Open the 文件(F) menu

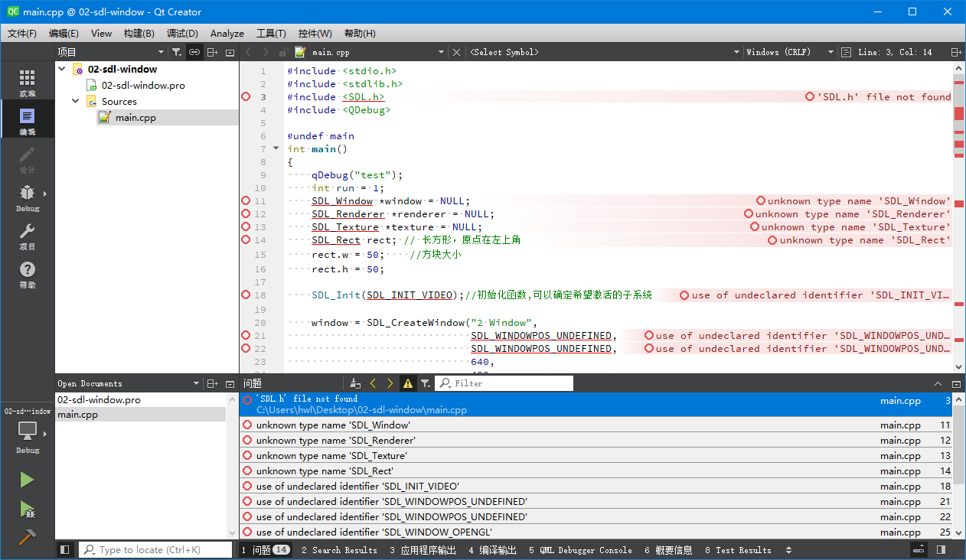(22, 34)
